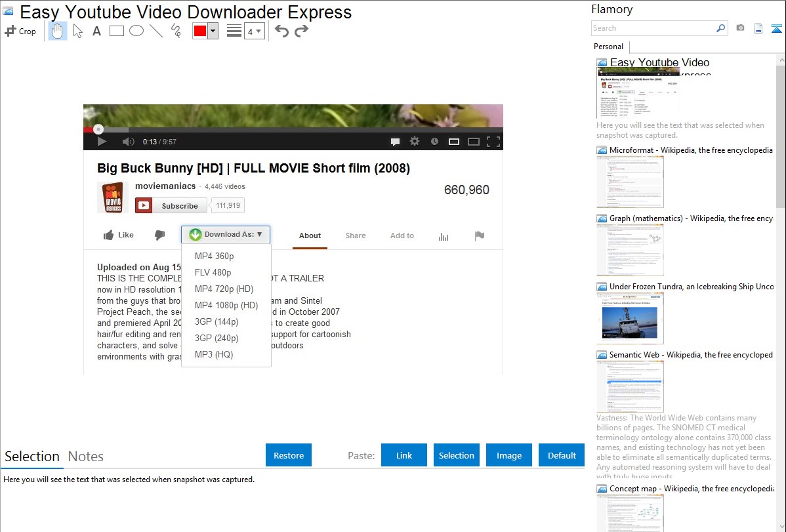Enter fullscreen video mode
This screenshot has height=532, width=786.
pos(493,142)
